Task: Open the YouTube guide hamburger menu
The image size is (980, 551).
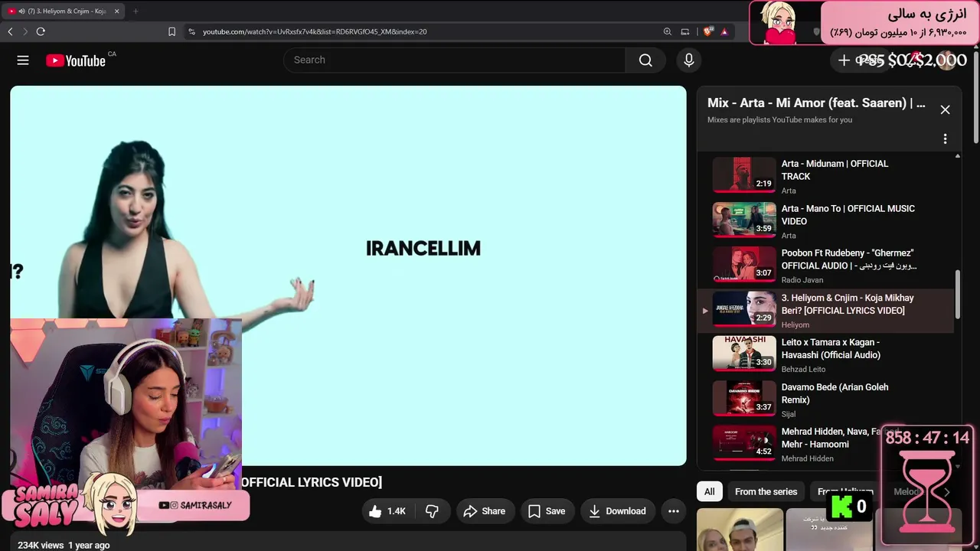Action: (x=23, y=60)
